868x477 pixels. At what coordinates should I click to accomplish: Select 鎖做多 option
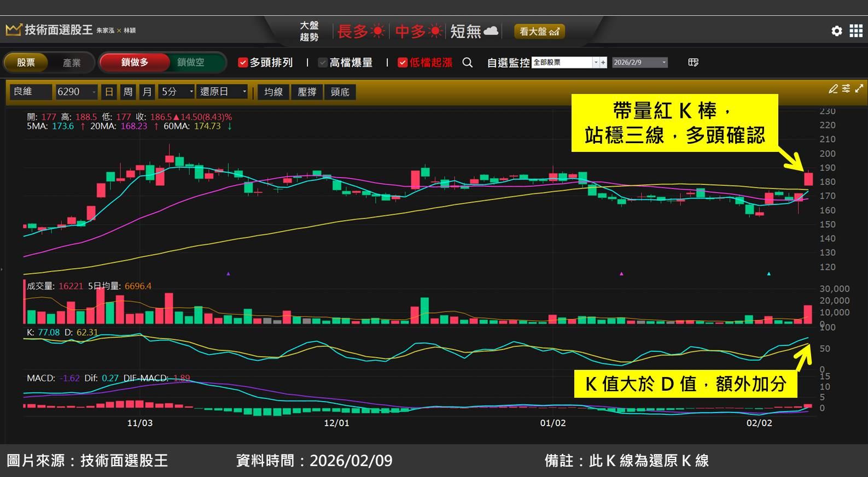[135, 62]
